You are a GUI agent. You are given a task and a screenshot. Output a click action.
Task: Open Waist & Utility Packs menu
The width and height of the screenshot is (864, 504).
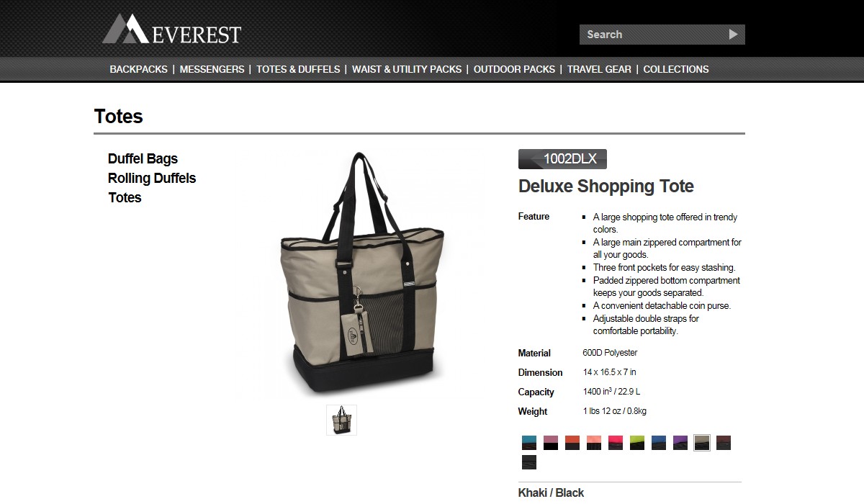[x=407, y=69]
